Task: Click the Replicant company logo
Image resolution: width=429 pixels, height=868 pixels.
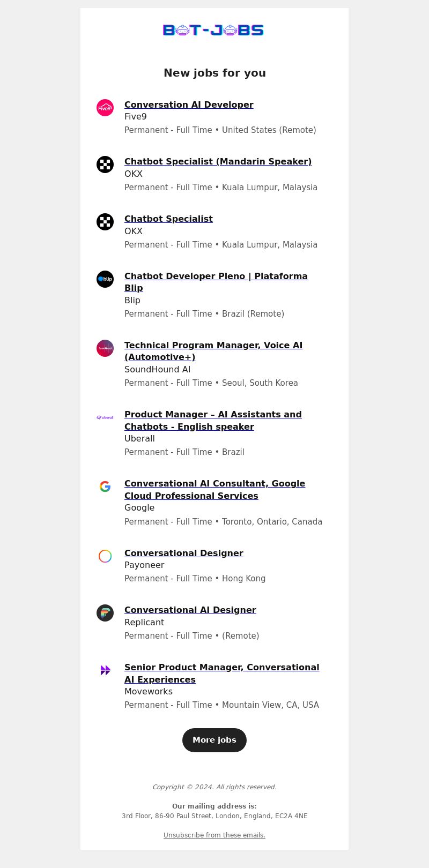Action: 105,613
